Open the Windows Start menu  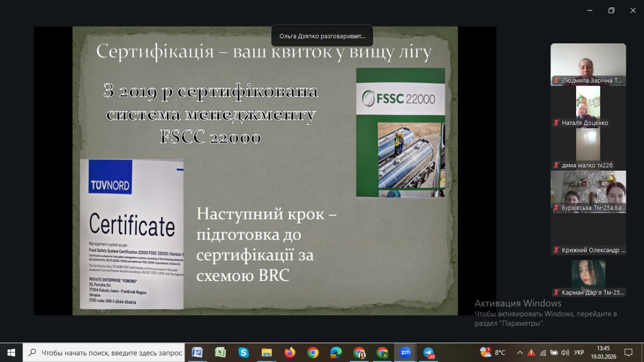click(x=11, y=352)
